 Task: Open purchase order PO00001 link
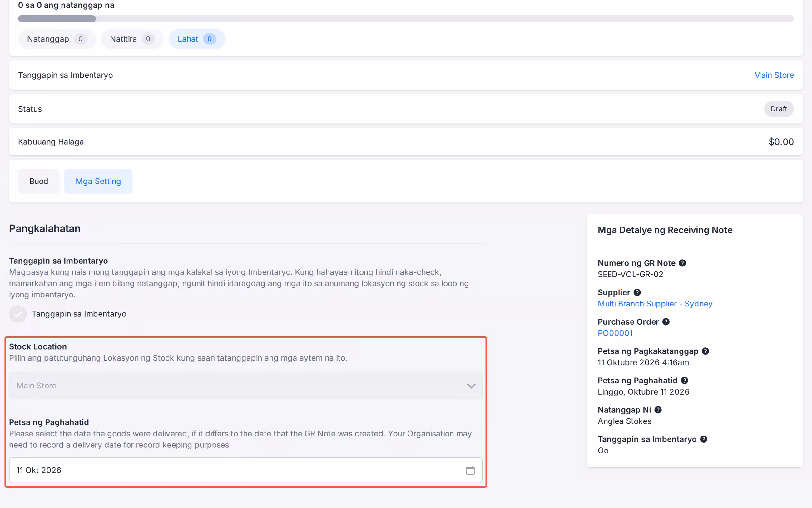point(615,333)
